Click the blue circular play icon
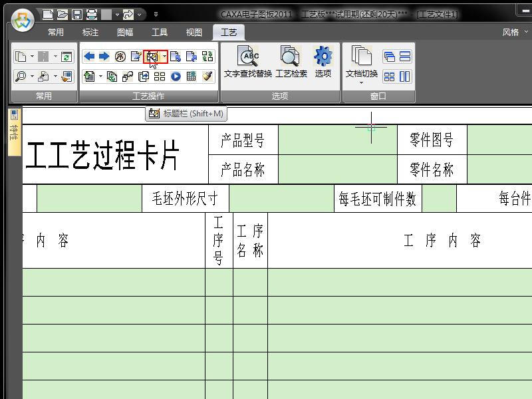This screenshot has width=532, height=399. click(176, 76)
